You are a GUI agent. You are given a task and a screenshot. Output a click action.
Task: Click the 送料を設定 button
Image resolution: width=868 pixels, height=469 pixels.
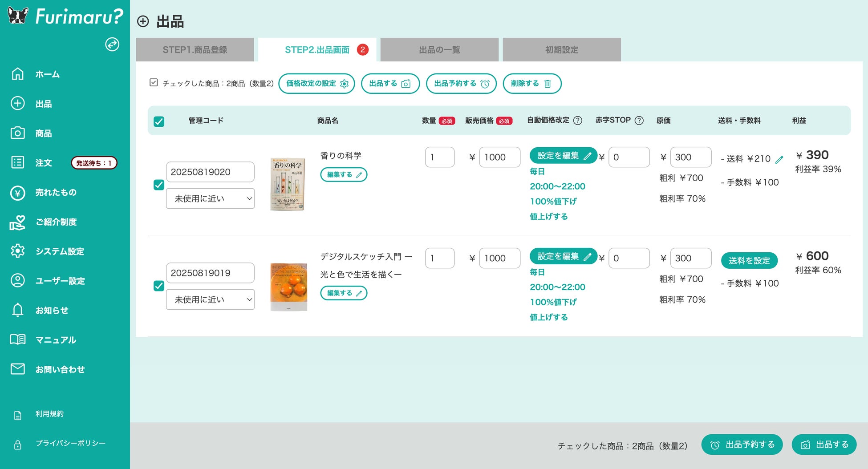click(x=749, y=260)
